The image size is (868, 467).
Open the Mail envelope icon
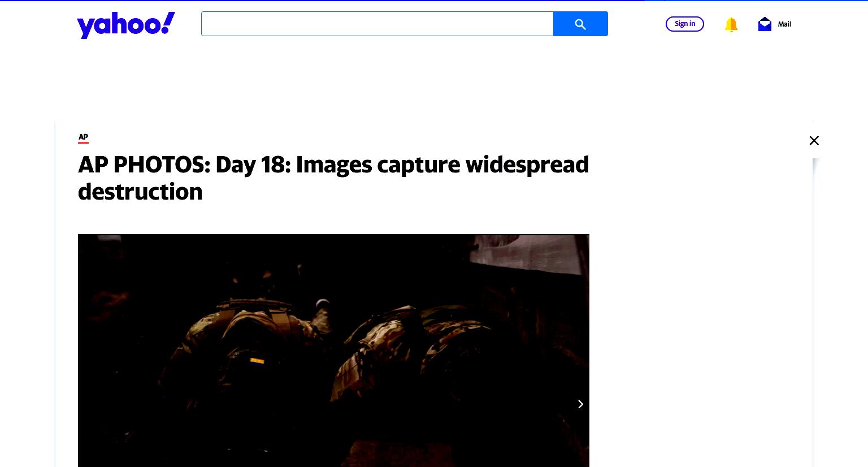click(x=765, y=24)
